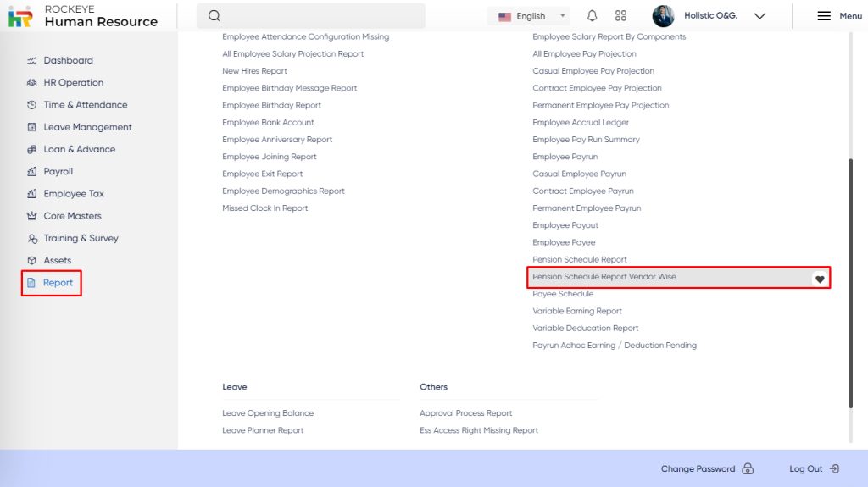
Task: Open the apps grid icon
Action: 620,15
